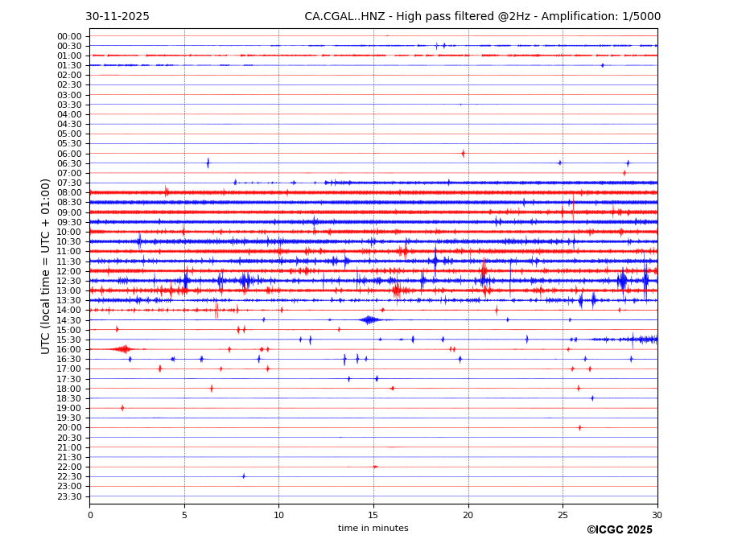The width and height of the screenshot is (746, 560).
Task: Click the red seismic event on 16:00 trace
Action: point(123,348)
